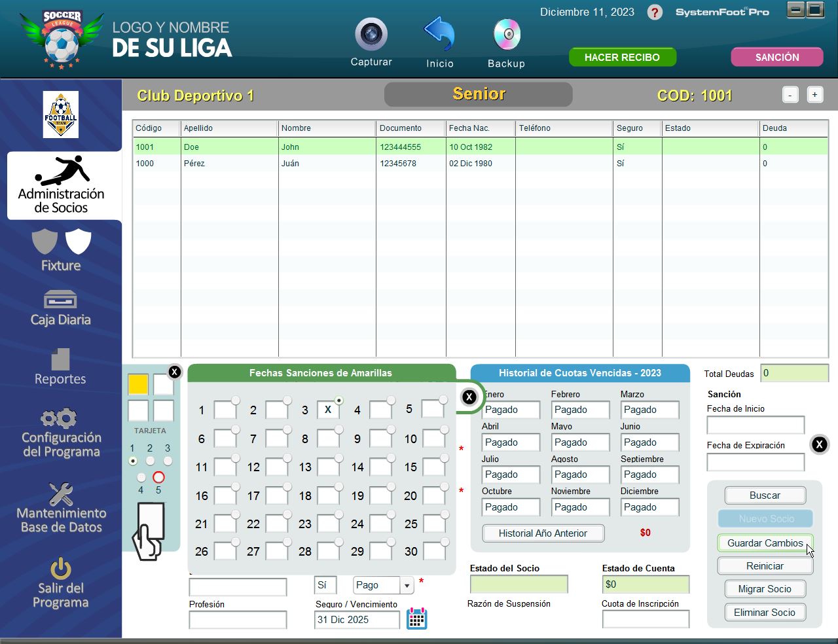Click the Seguro field showing Sí
The image size is (838, 644).
click(325, 585)
